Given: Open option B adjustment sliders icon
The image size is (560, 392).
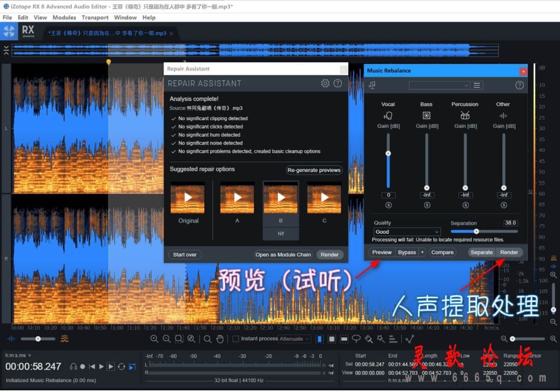Looking at the screenshot, I should pos(281,233).
